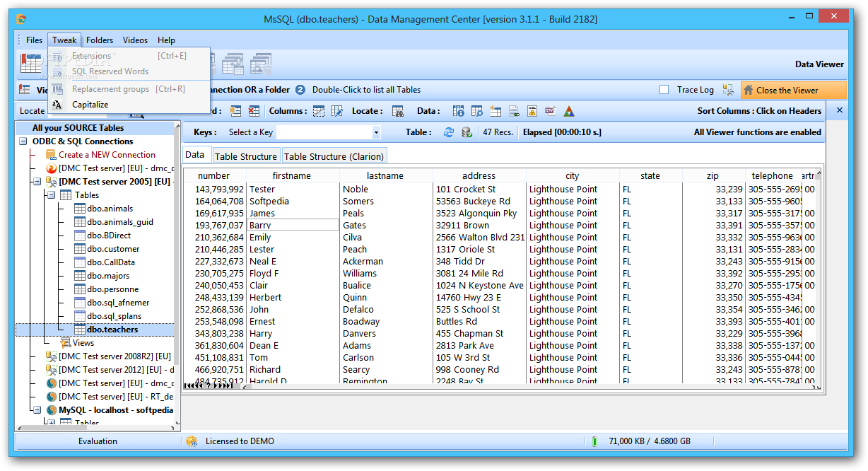Close the viewer toolbar with X button
This screenshot has height=471, width=868.
pos(840,110)
